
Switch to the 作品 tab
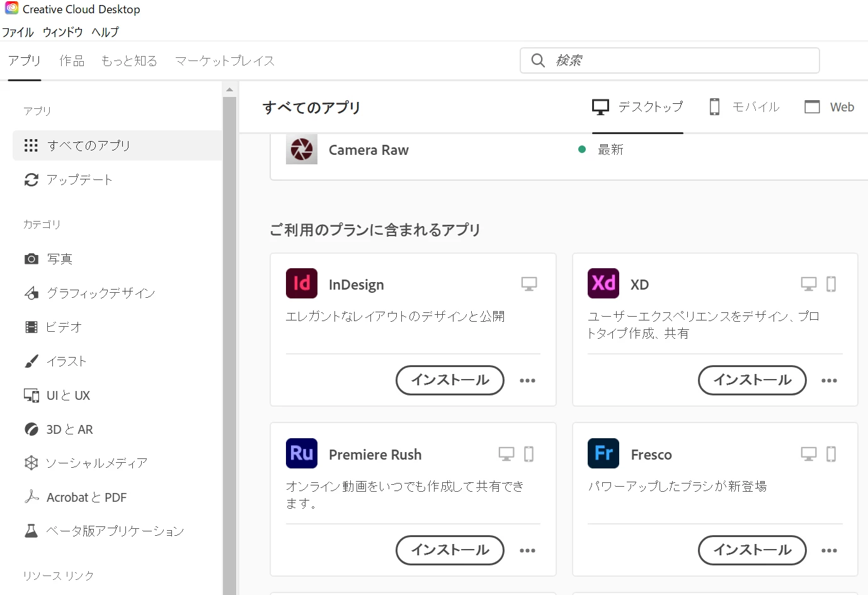tap(72, 60)
